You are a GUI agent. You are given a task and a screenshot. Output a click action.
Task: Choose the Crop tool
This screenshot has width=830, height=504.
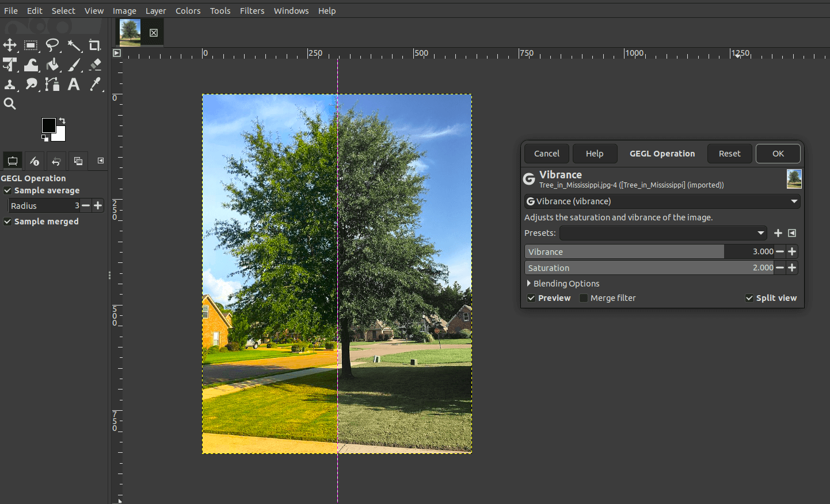point(95,45)
